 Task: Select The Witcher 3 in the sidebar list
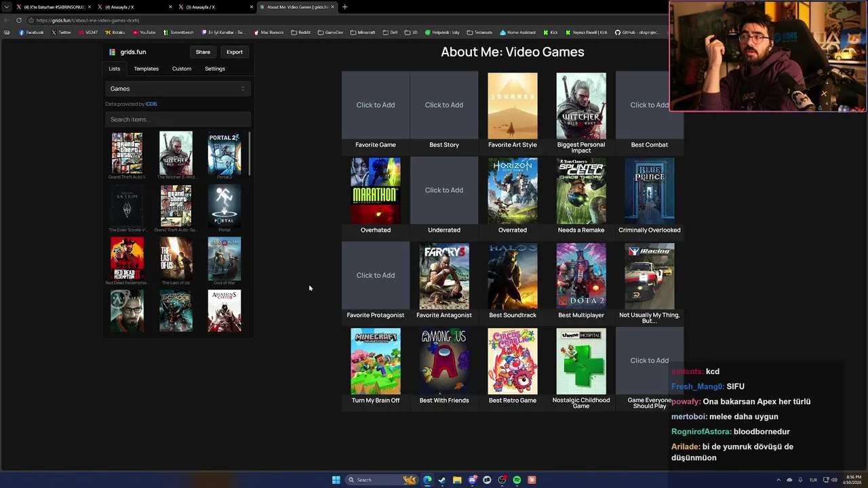176,153
